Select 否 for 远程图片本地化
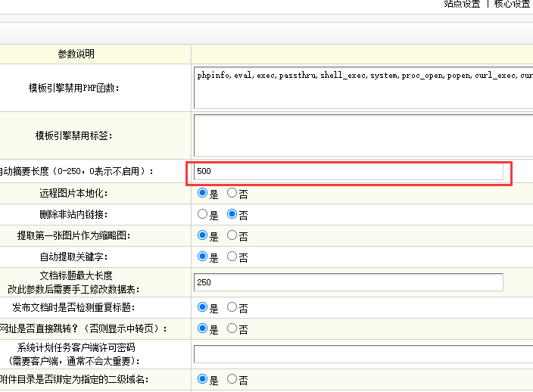Image resolution: width=533 pixels, height=392 pixels. pos(232,193)
